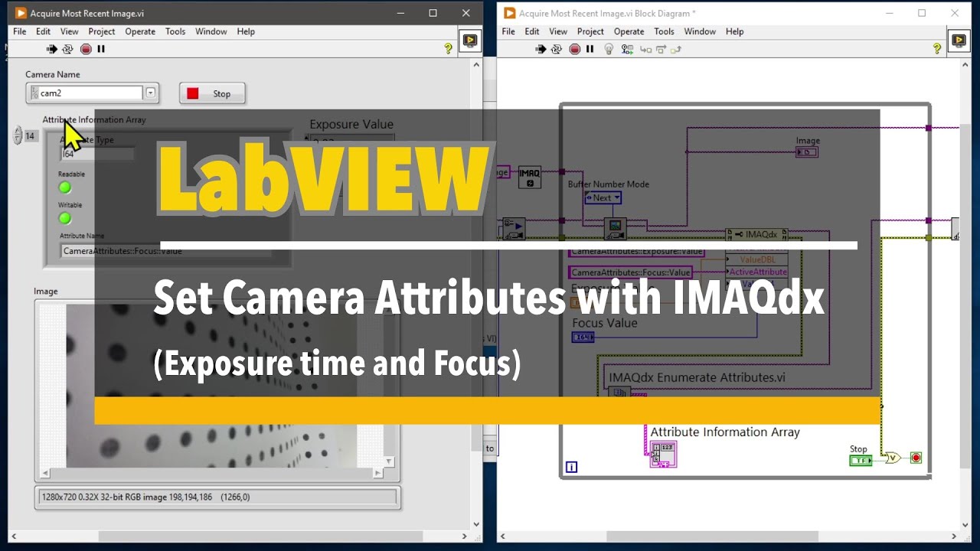Click the while loop stop condition terminal
This screenshot has width=980, height=551.
[916, 458]
